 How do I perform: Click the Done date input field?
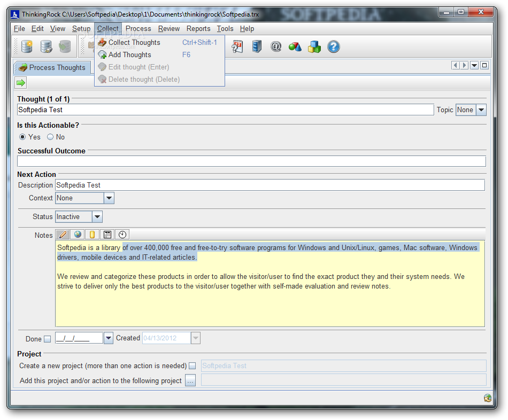tap(79, 338)
